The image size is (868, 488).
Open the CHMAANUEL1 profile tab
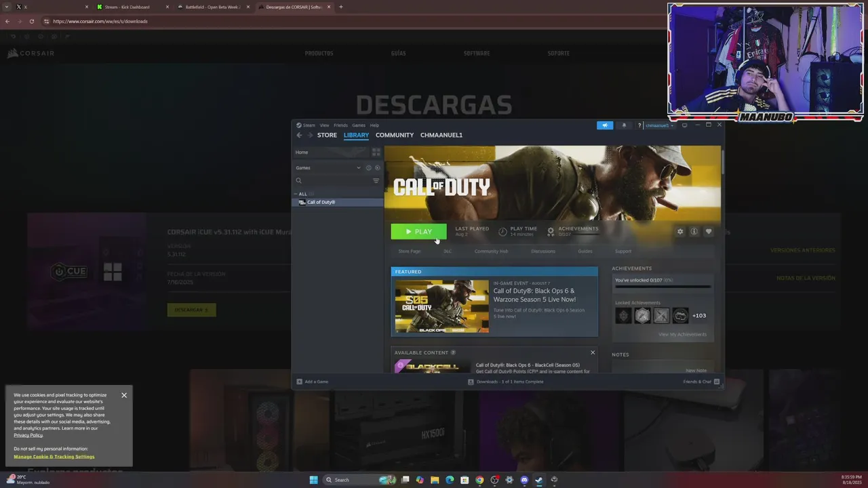pyautogui.click(x=441, y=135)
